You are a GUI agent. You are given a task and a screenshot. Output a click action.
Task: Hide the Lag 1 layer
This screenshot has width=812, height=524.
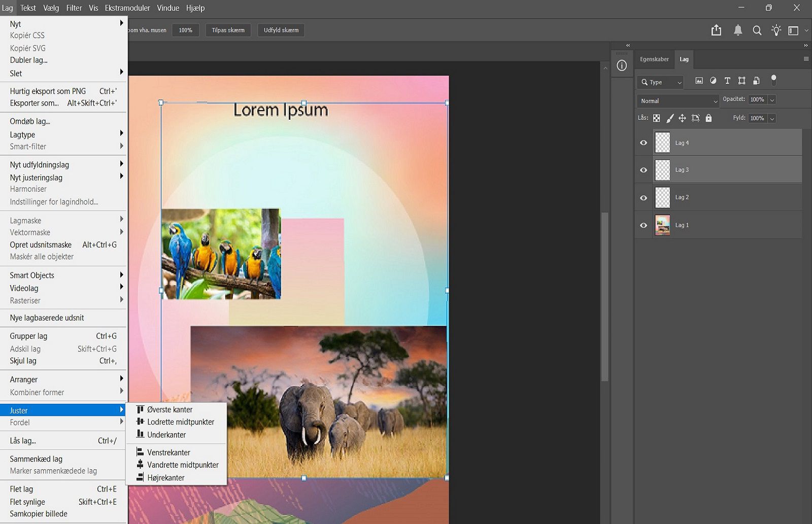pos(644,225)
